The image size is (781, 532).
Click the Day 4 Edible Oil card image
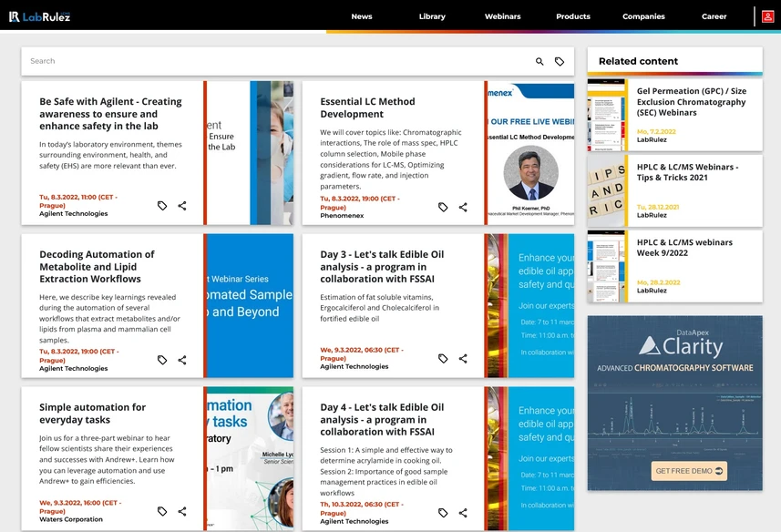[530, 458]
